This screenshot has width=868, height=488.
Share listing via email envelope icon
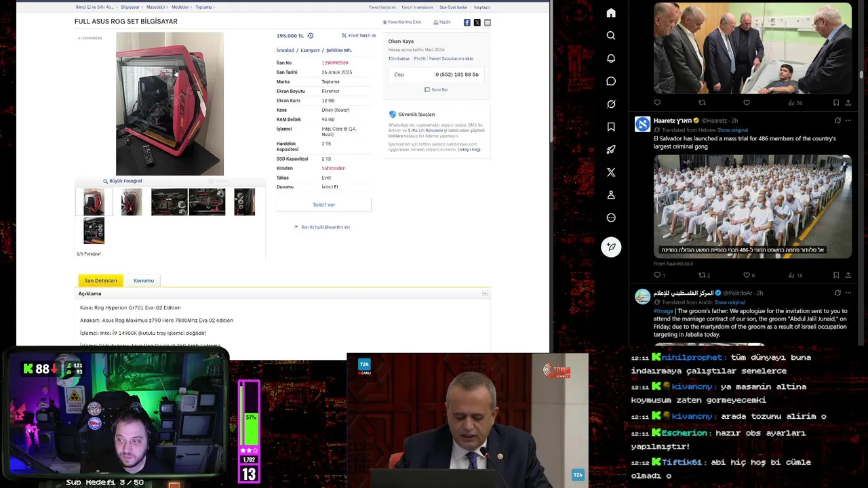pyautogui.click(x=487, y=22)
